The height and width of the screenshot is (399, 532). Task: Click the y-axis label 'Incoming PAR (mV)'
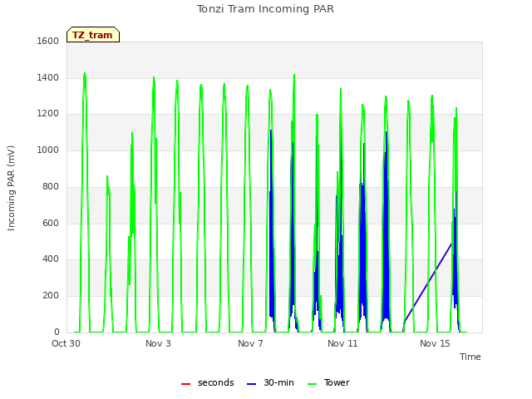(11, 189)
